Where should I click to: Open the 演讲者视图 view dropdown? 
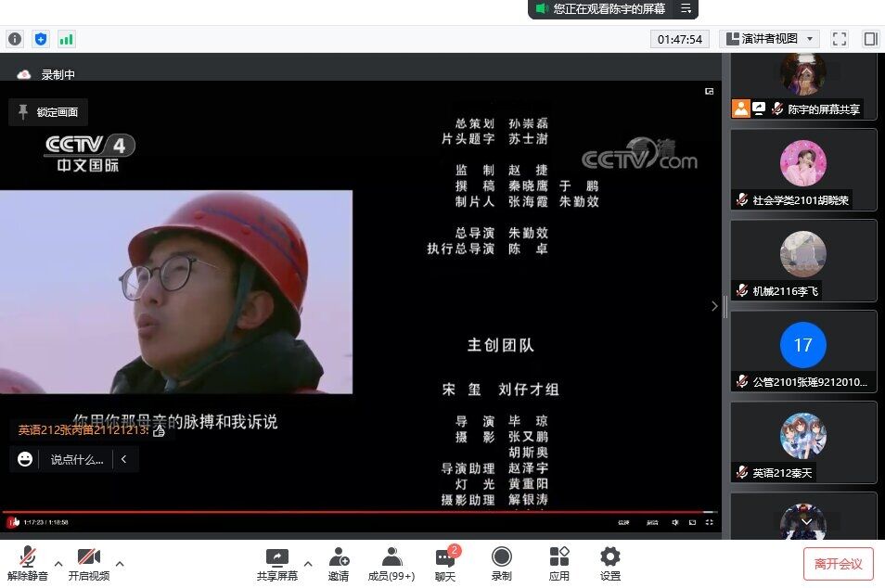[769, 39]
